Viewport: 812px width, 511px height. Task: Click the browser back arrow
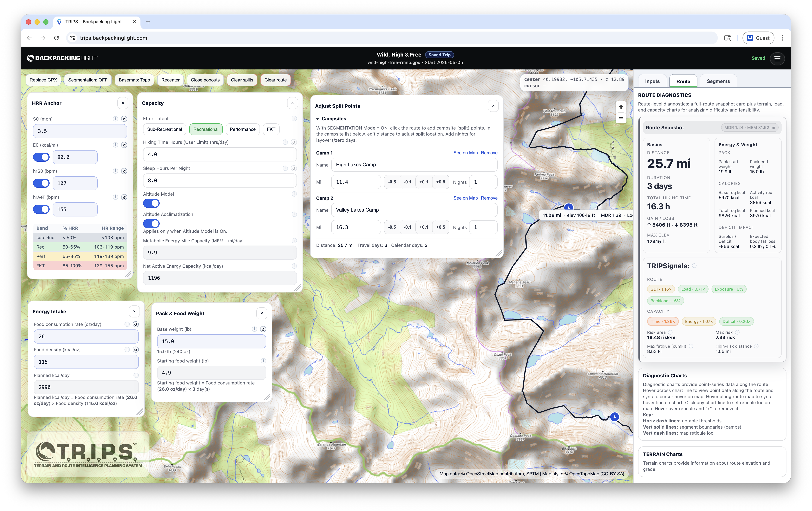pos(29,38)
